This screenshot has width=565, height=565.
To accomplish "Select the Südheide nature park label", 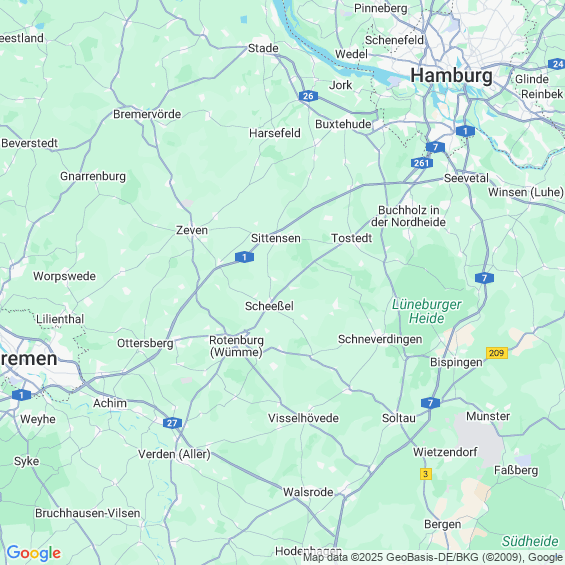I will (x=530, y=541).
